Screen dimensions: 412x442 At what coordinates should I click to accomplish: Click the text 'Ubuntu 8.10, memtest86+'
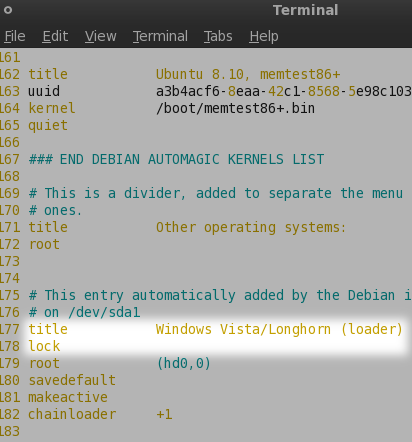pos(248,74)
